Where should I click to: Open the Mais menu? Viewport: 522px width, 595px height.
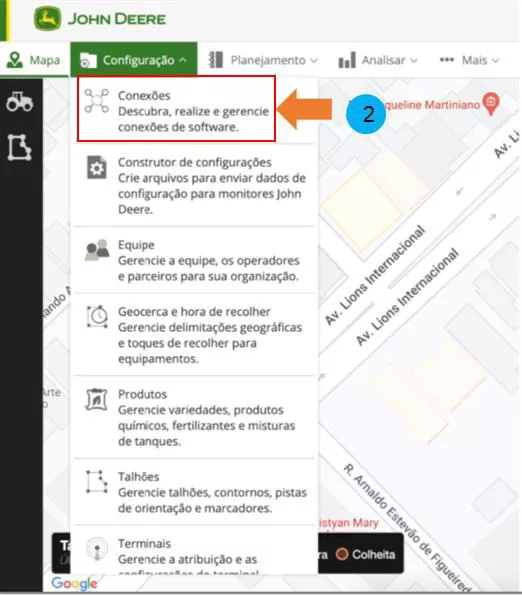pos(469,60)
